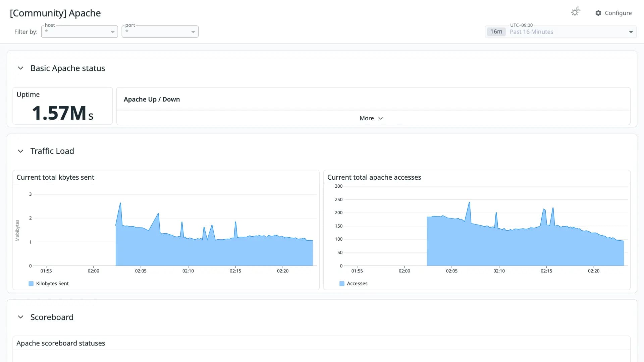
Task: Click the Uptime 1.57M value
Action: [x=63, y=113]
